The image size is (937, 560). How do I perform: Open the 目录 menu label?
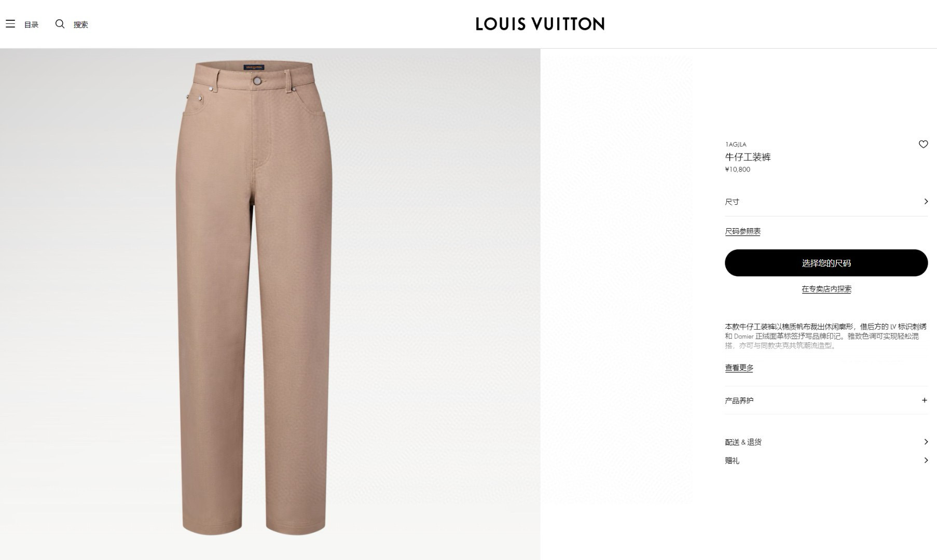32,24
